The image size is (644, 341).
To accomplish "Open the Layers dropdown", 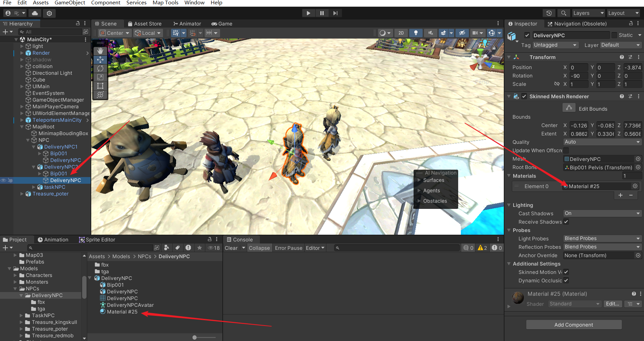I will [x=588, y=13].
